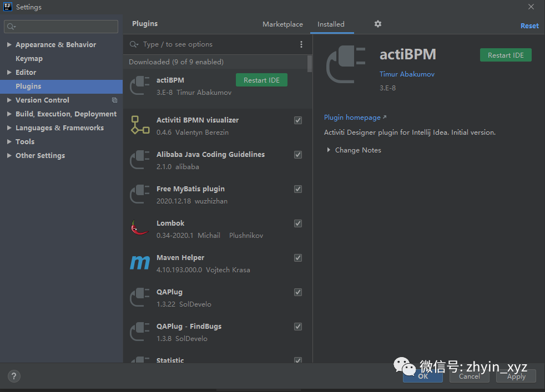Close the Settings dialog window
This screenshot has width=545, height=392.
531,7
